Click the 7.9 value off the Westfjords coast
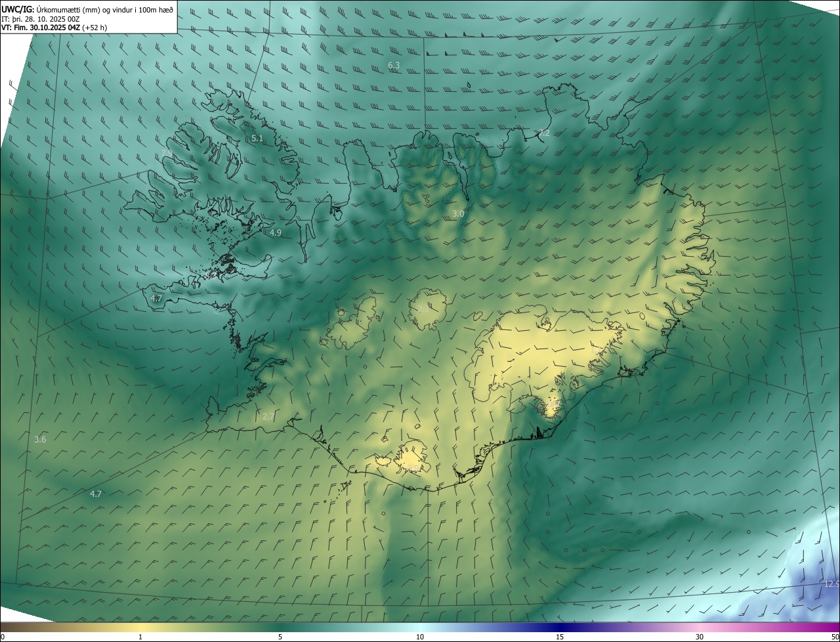Screen dimensions: 840x642 pos(167,154)
